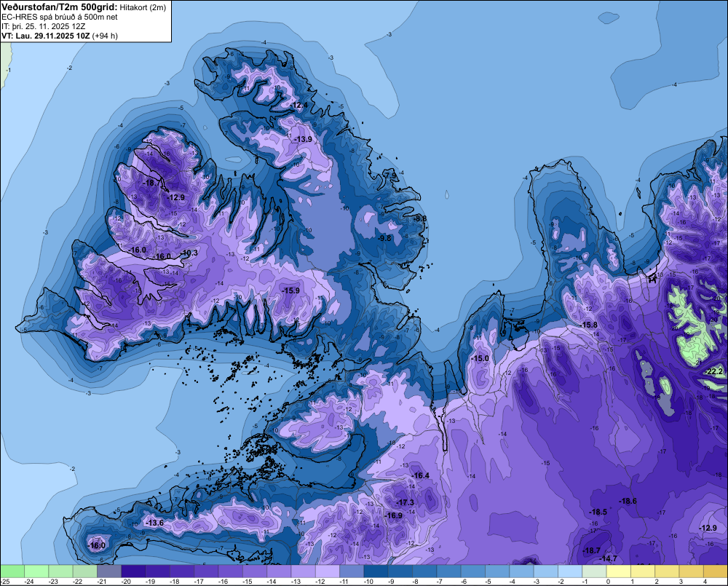
Task: Click the -13.6 temperature value
Action: 154,523
